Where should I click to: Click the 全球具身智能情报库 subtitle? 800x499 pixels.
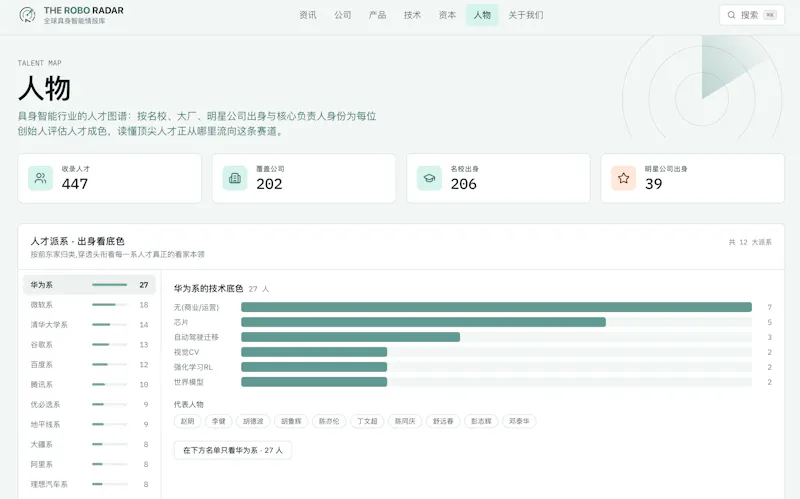tap(74, 21)
